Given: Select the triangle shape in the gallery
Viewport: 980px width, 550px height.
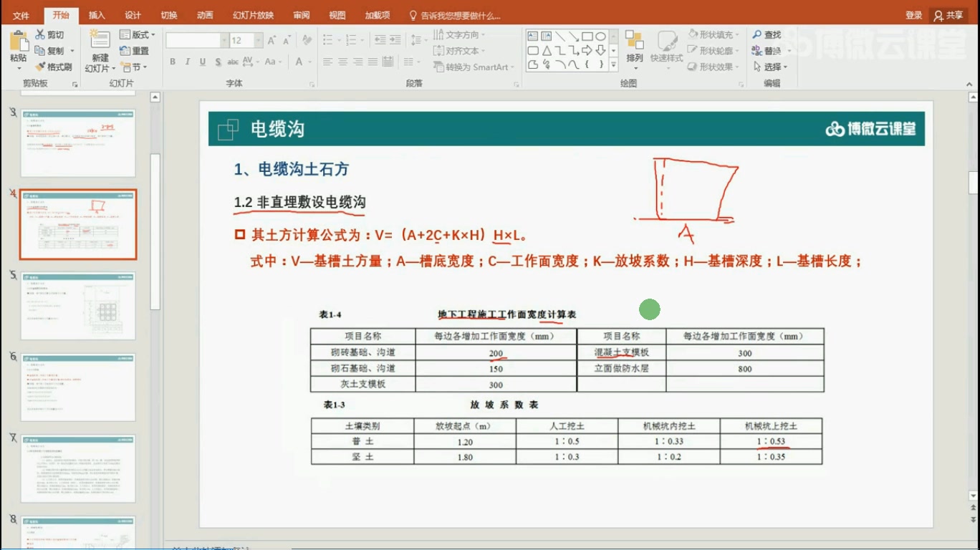Looking at the screenshot, I should coord(546,51).
